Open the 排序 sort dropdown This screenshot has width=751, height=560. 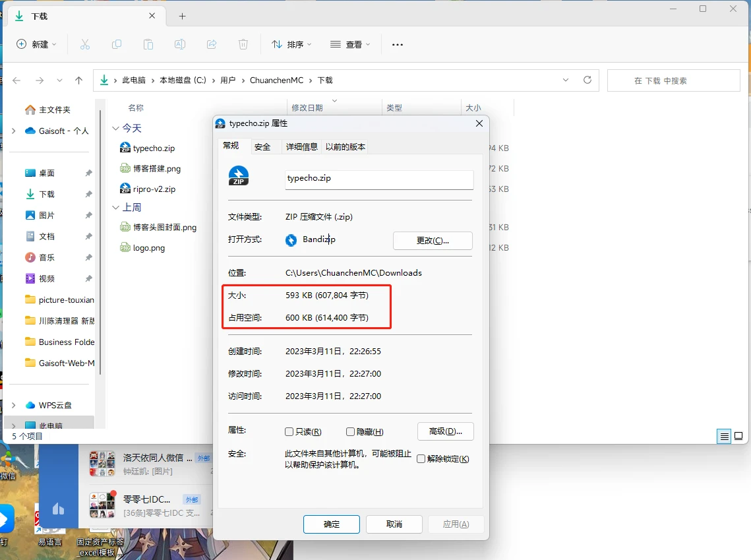291,44
